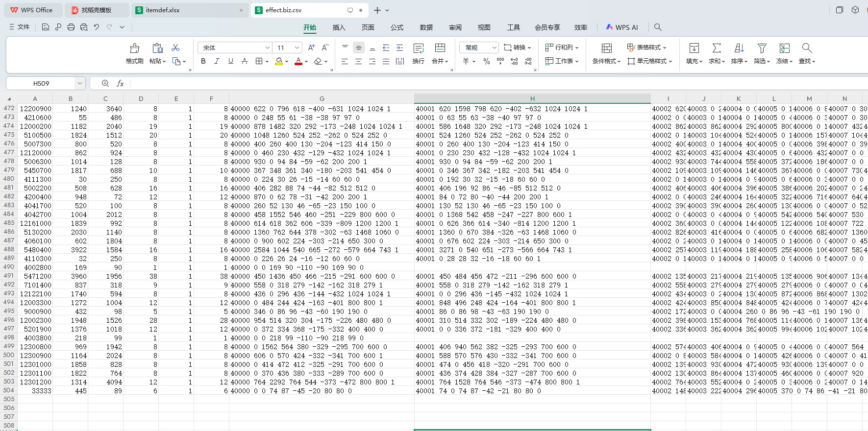Open the number format dropdown (常规)
The height and width of the screenshot is (431, 868).
tap(494, 48)
